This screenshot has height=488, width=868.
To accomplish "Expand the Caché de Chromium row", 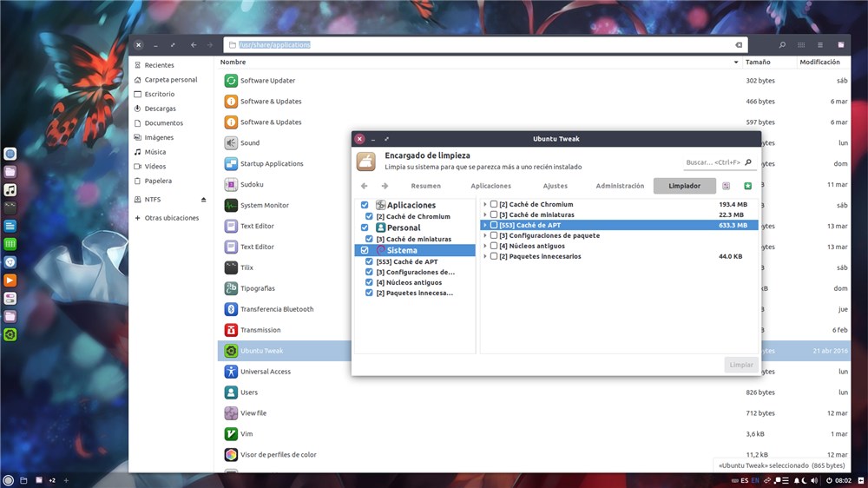I will click(x=485, y=204).
